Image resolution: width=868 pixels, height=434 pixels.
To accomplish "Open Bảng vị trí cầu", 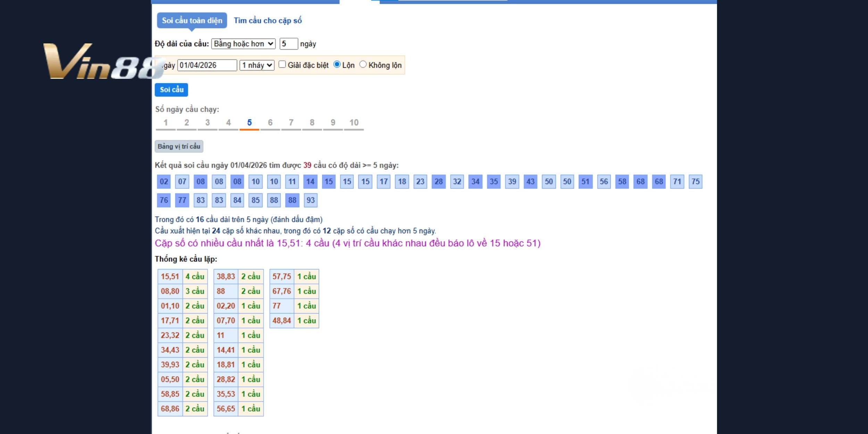I will point(179,147).
